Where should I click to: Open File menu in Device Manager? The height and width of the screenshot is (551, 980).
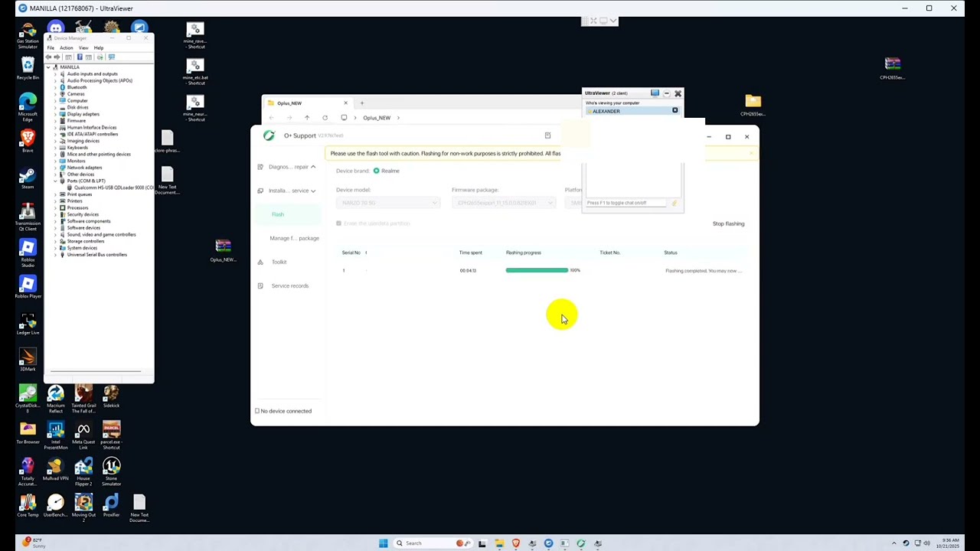51,47
